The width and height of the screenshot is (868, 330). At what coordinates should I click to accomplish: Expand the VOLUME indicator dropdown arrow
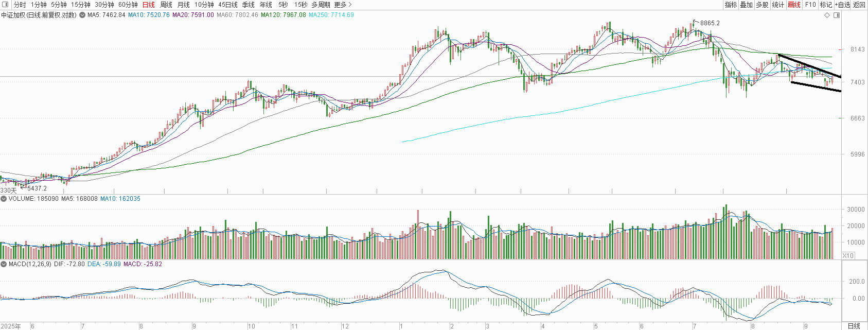pyautogui.click(x=4, y=199)
